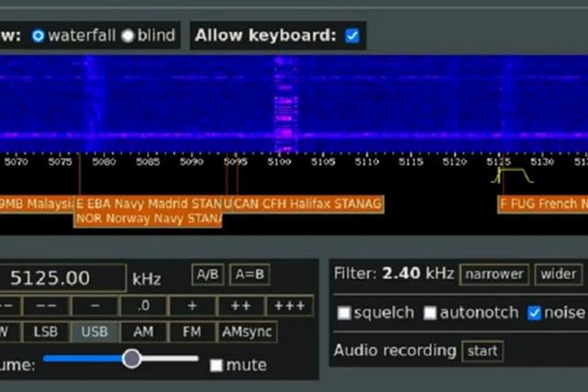Click the volume slider handle

point(132,358)
